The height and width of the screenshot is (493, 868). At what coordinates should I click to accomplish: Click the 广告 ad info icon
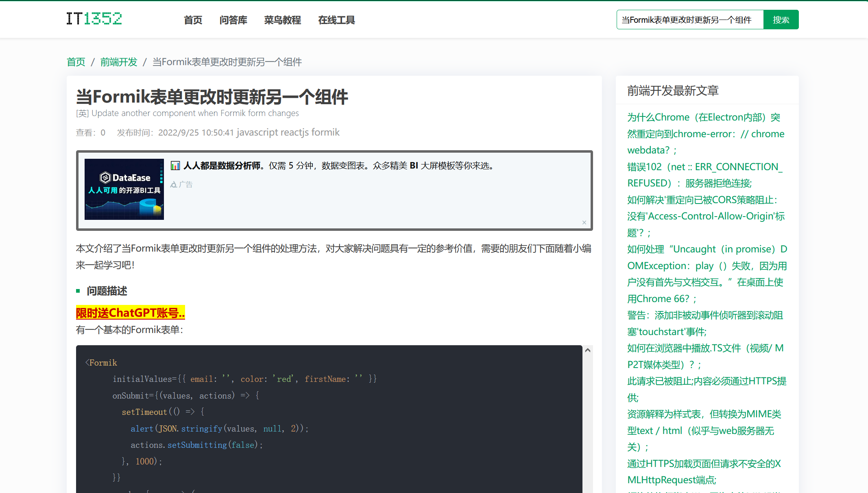pyautogui.click(x=174, y=185)
